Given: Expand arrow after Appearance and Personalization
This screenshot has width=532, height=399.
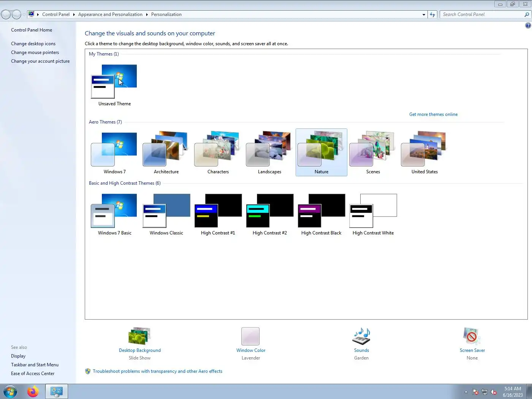Looking at the screenshot, I should [x=147, y=14].
